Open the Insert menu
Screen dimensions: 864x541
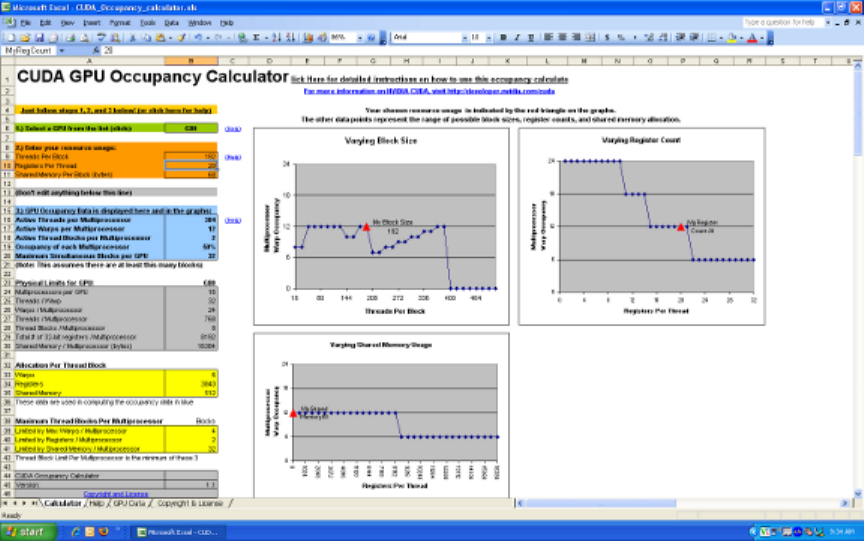91,23
